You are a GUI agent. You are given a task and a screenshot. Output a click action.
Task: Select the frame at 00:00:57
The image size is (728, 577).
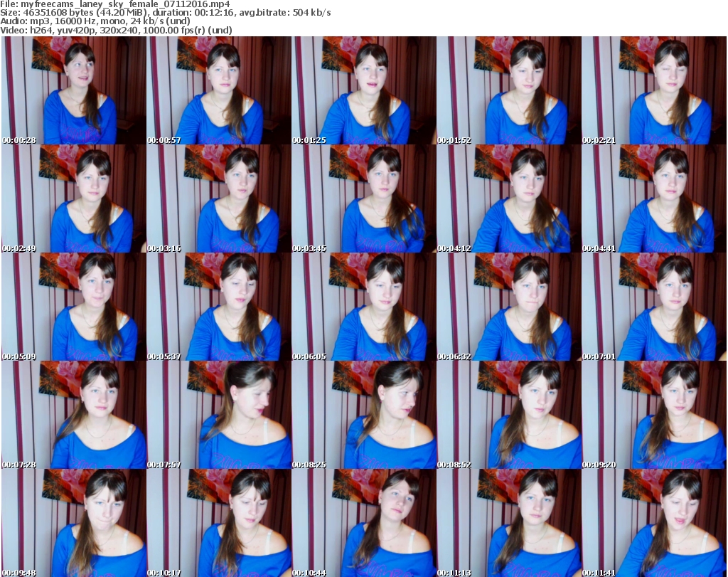[219, 90]
